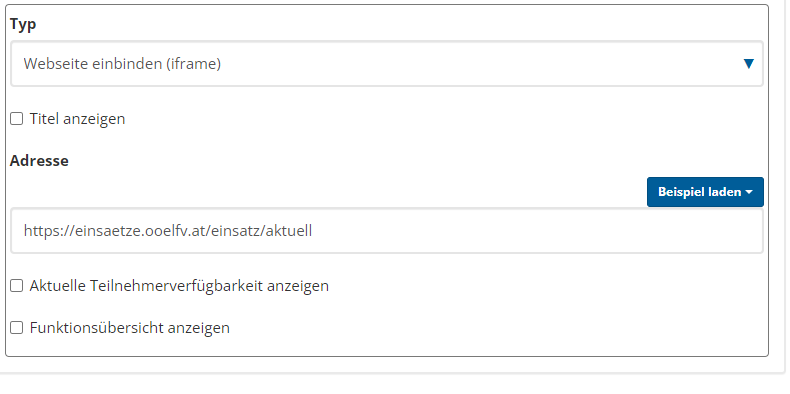
Task: Focus the Adresse URL input field
Action: click(387, 231)
